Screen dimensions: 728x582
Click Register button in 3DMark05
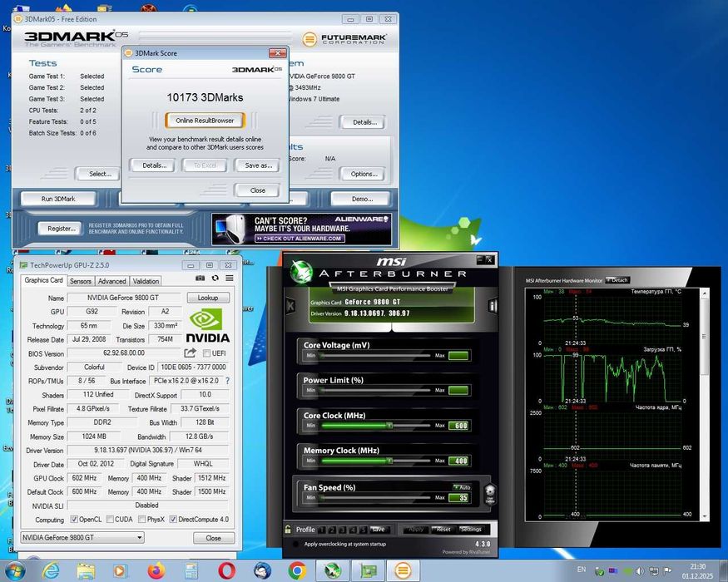click(x=62, y=229)
